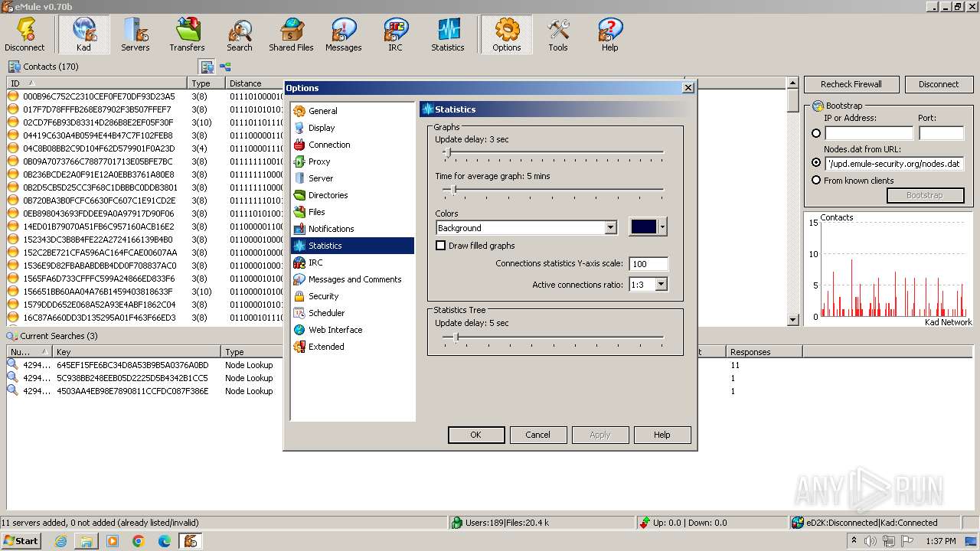The image size is (980, 551).
Task: Click OK in the Options dialog
Action: pyautogui.click(x=475, y=435)
